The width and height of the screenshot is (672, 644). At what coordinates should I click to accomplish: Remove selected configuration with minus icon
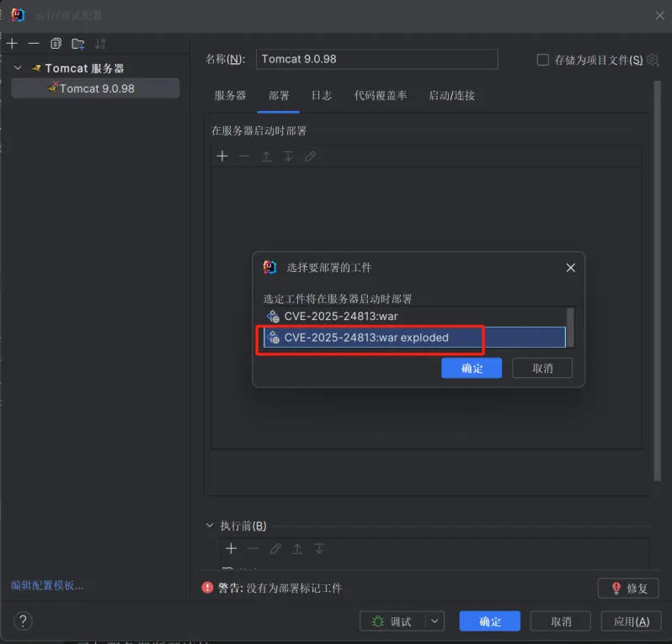34,43
